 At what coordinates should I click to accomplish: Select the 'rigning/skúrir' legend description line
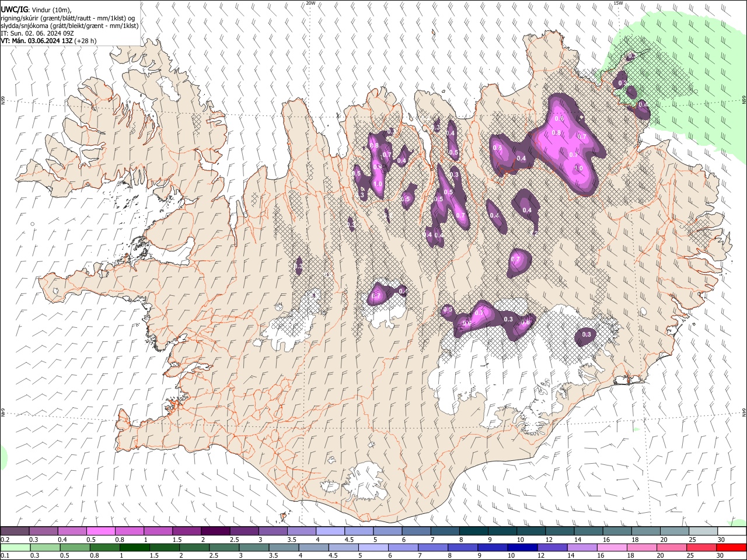point(68,18)
